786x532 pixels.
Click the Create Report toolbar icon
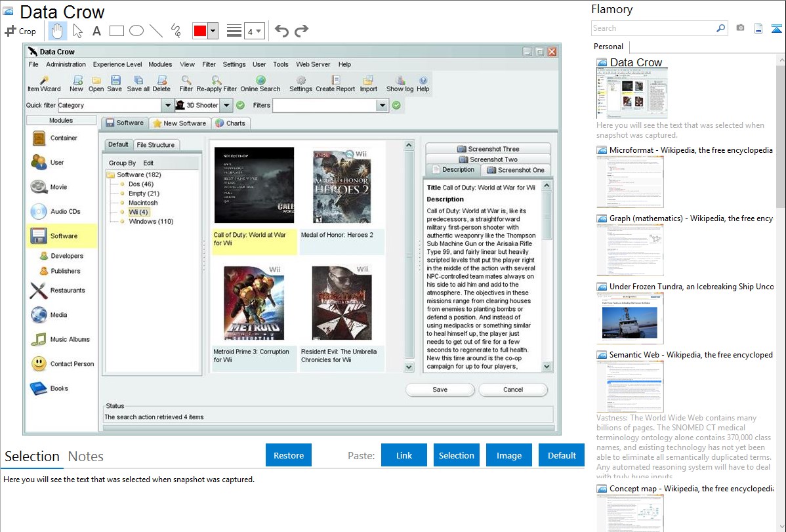click(335, 84)
